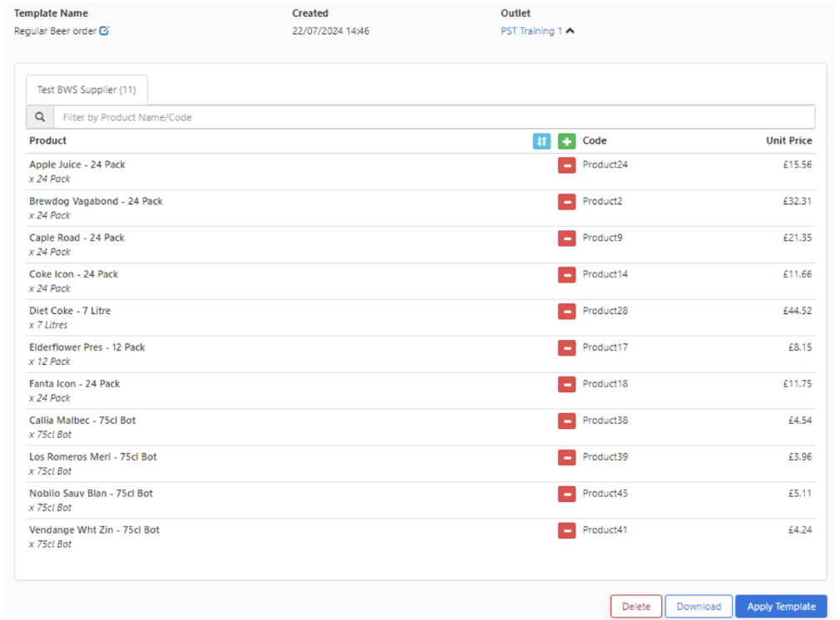Screen dimensions: 840x620
Task: Select the Test BWS Supplier (11) tab
Action: click(86, 90)
